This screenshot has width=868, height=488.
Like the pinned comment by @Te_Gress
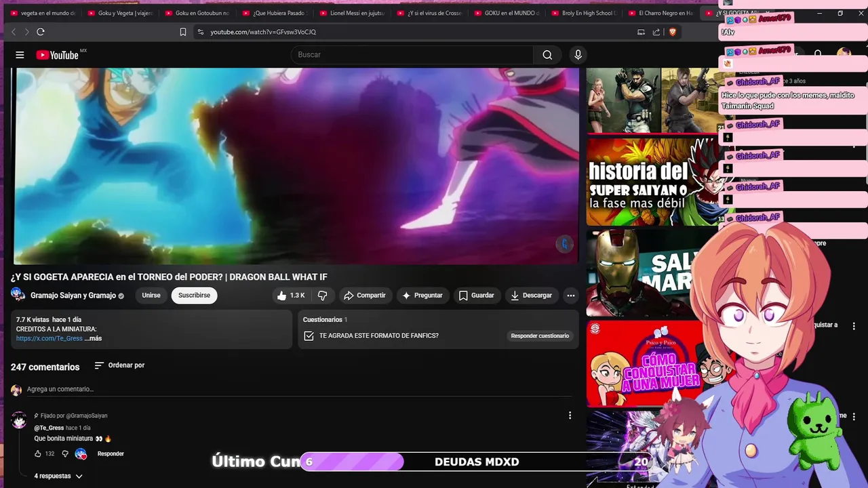[x=38, y=453]
